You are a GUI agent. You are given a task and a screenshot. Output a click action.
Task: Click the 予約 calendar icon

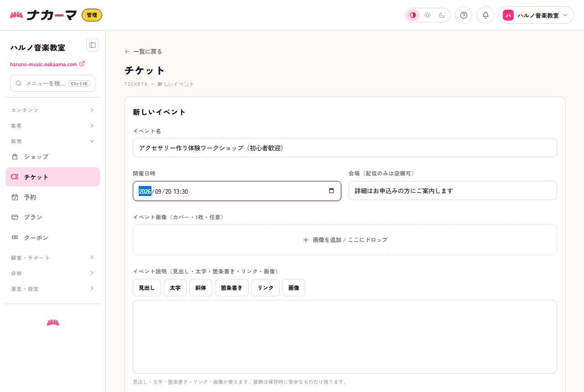15,197
